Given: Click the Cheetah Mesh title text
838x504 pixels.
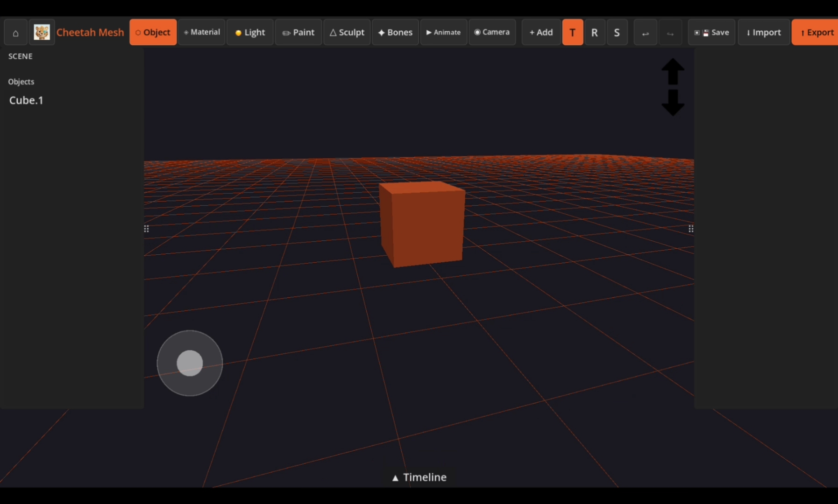Looking at the screenshot, I should (x=90, y=32).
